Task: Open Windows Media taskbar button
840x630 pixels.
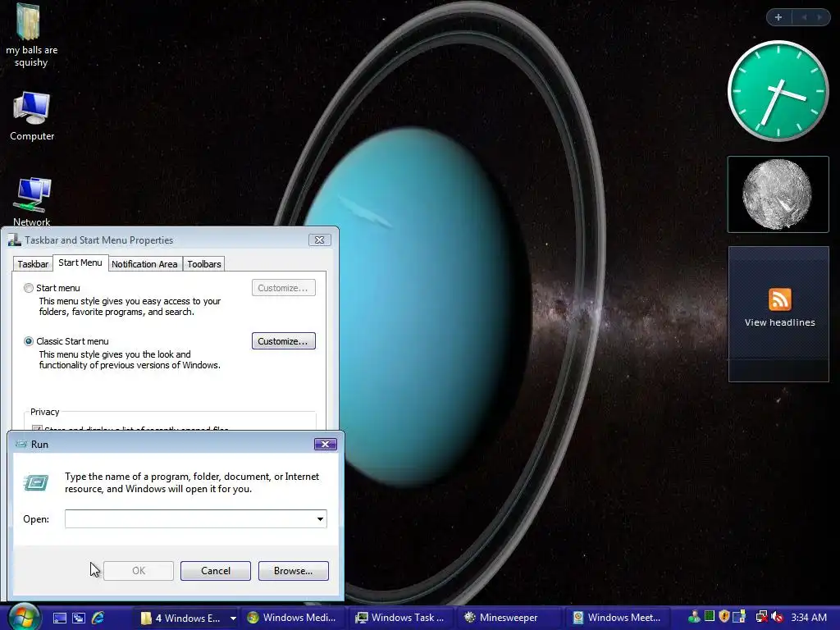Action: pyautogui.click(x=294, y=618)
